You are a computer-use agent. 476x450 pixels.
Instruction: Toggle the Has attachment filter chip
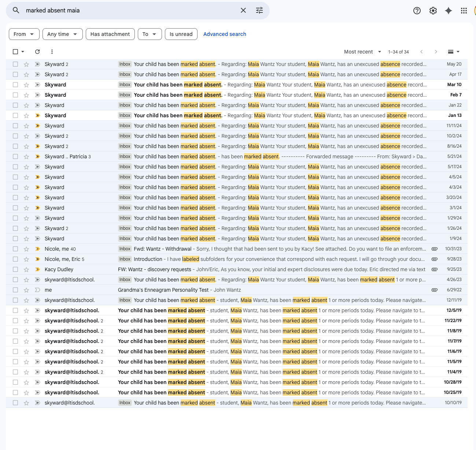coord(110,34)
